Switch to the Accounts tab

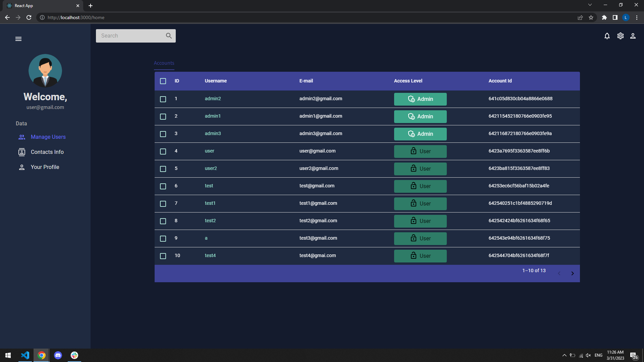click(164, 63)
